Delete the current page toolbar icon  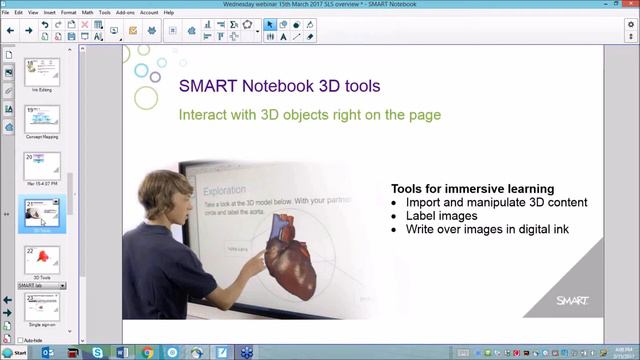click(58, 37)
